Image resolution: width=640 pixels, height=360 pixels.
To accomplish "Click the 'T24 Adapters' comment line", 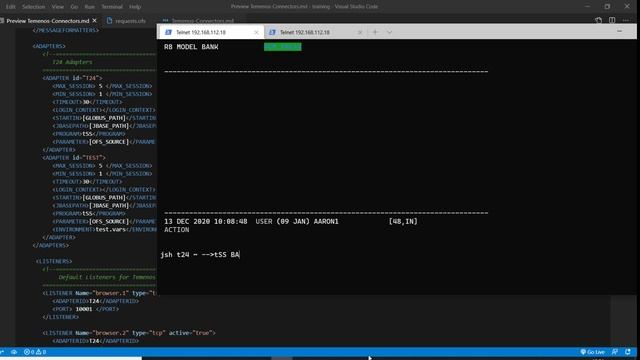I will coord(72,62).
